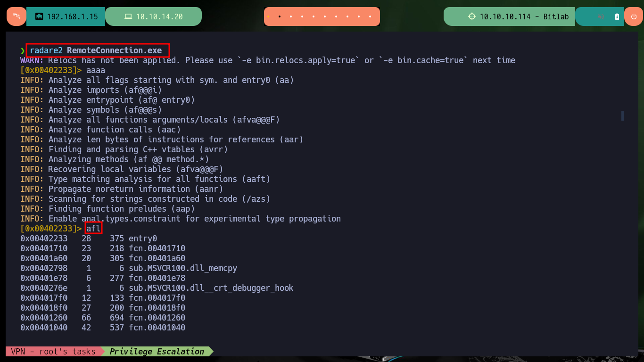
Task: Click the fcn.00401260 function row
Action: [x=103, y=318]
